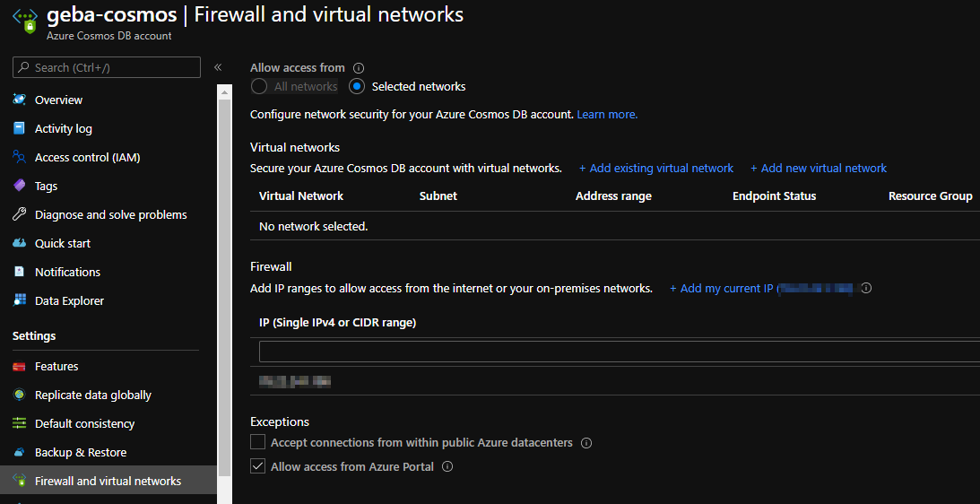Viewport: 980px width, 504px height.
Task: Enable Accept connections from public Azure datacenters
Action: pos(258,442)
